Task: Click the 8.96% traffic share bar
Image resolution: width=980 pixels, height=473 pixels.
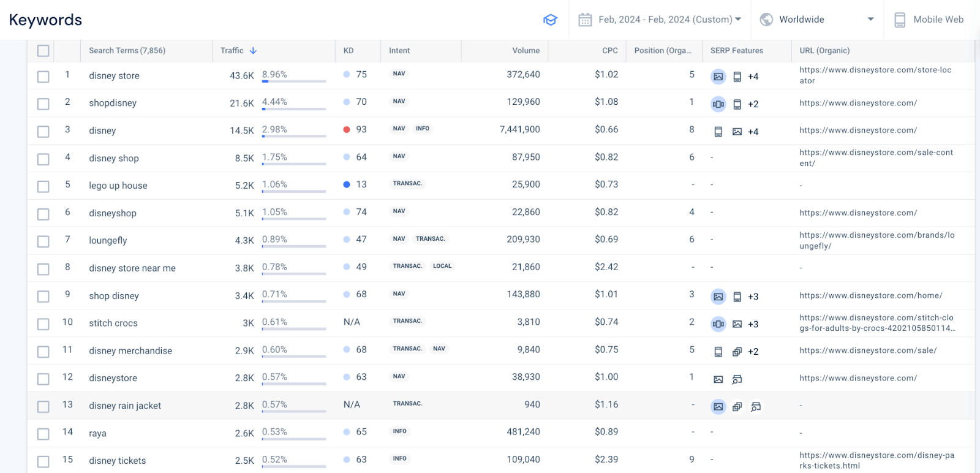Action: coord(294,81)
